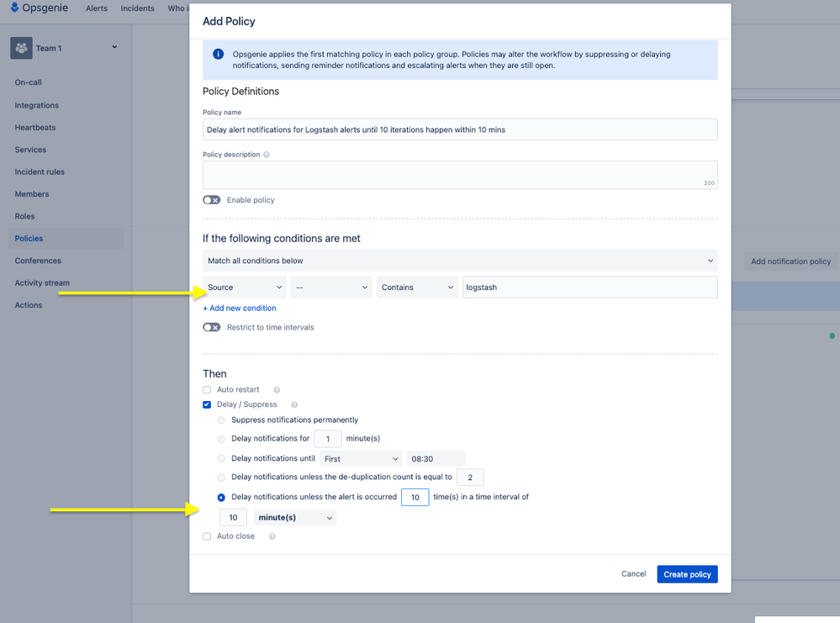Go to Roles in sidebar
840x623 pixels.
click(x=24, y=216)
